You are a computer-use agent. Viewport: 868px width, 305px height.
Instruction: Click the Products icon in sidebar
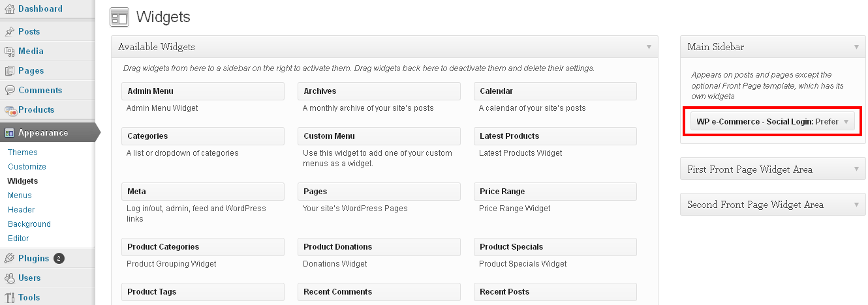pos(10,110)
